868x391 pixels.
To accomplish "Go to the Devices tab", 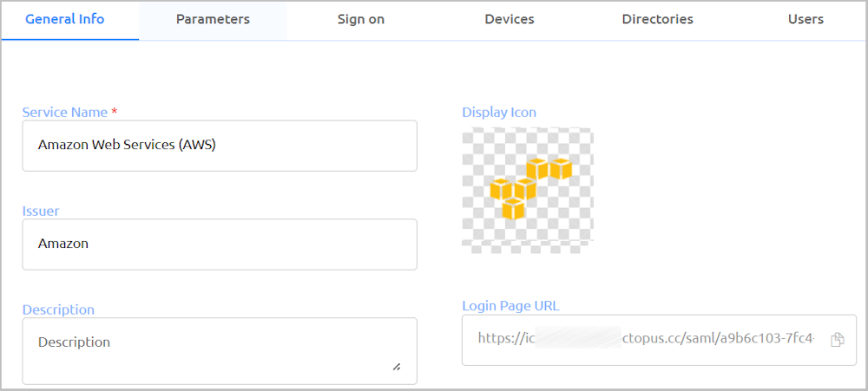I will [510, 19].
